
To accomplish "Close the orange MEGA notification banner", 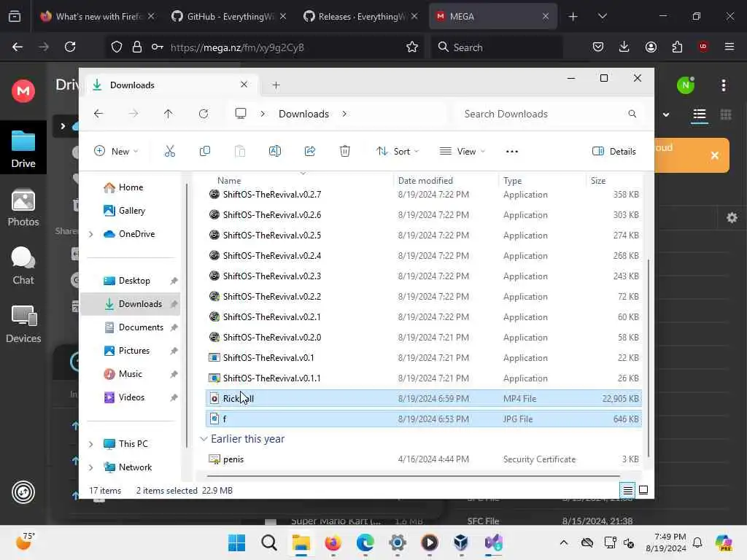I will pos(715,155).
